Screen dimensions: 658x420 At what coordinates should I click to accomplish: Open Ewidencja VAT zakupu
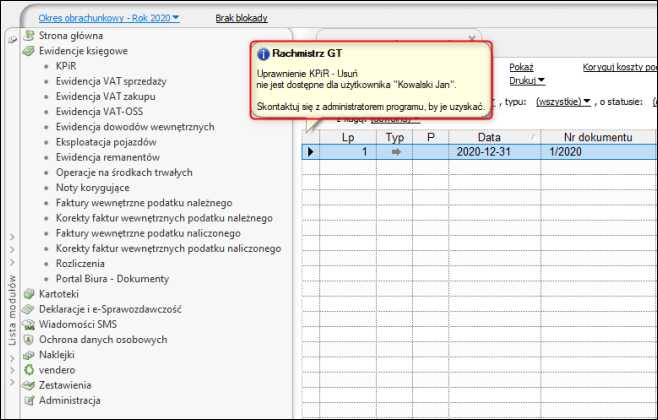[106, 97]
